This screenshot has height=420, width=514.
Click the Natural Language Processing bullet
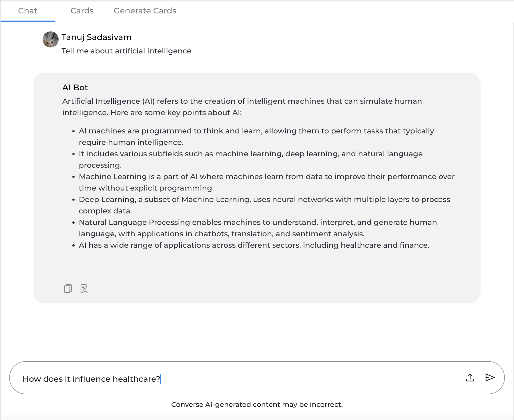click(258, 228)
